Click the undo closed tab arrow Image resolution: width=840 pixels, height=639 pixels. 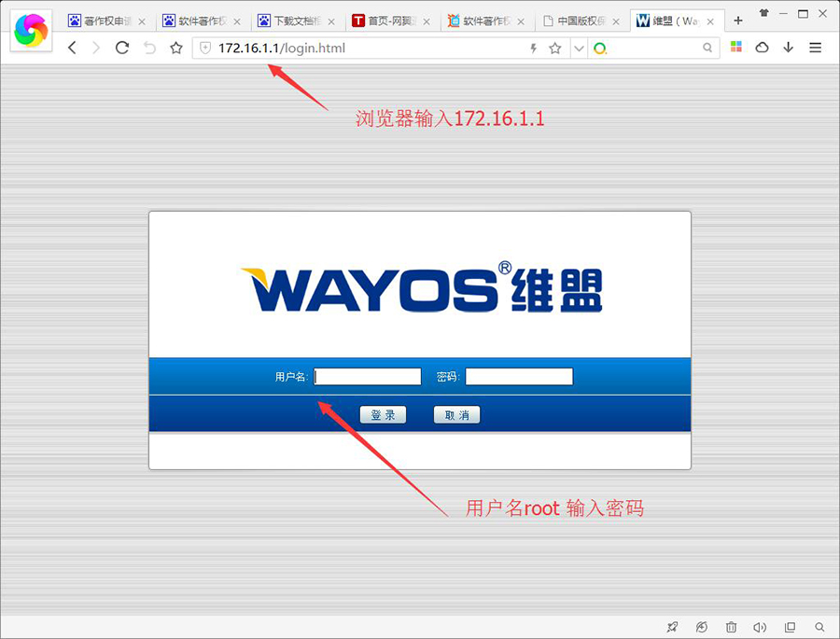pyautogui.click(x=149, y=49)
